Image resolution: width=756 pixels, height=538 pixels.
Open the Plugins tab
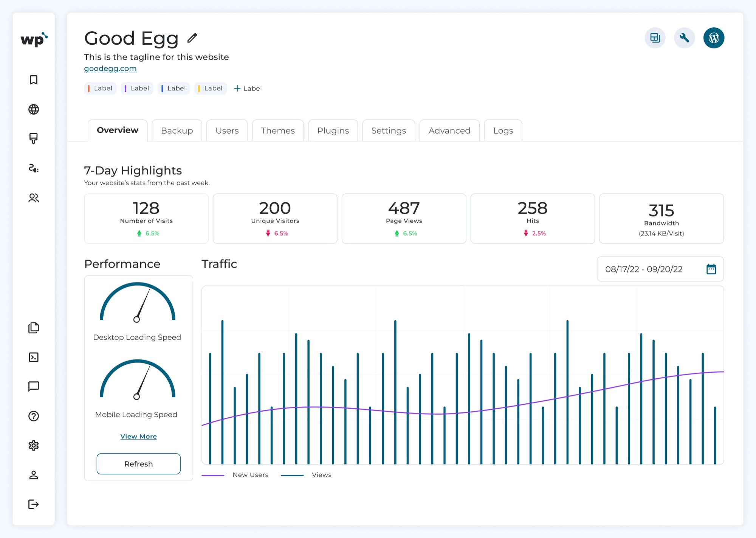coord(333,131)
